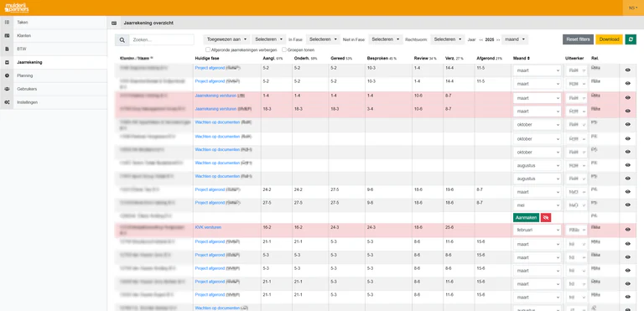Click the BTW document icon
The image size is (644, 311).
click(7, 49)
